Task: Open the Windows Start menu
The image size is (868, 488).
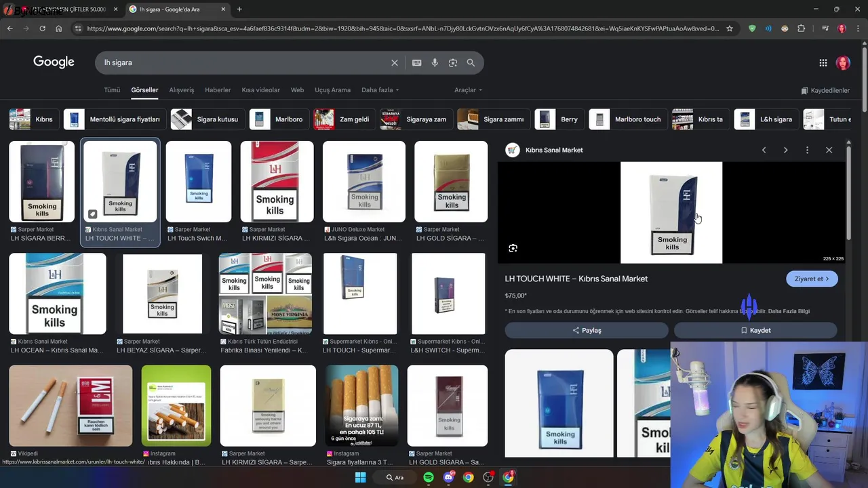Action: coord(361,477)
